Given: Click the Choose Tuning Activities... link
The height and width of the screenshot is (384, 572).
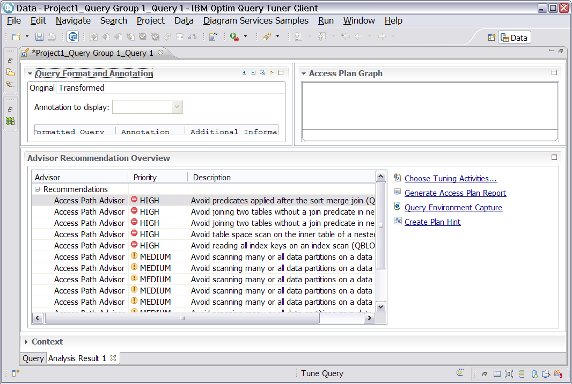Looking at the screenshot, I should (450, 178).
